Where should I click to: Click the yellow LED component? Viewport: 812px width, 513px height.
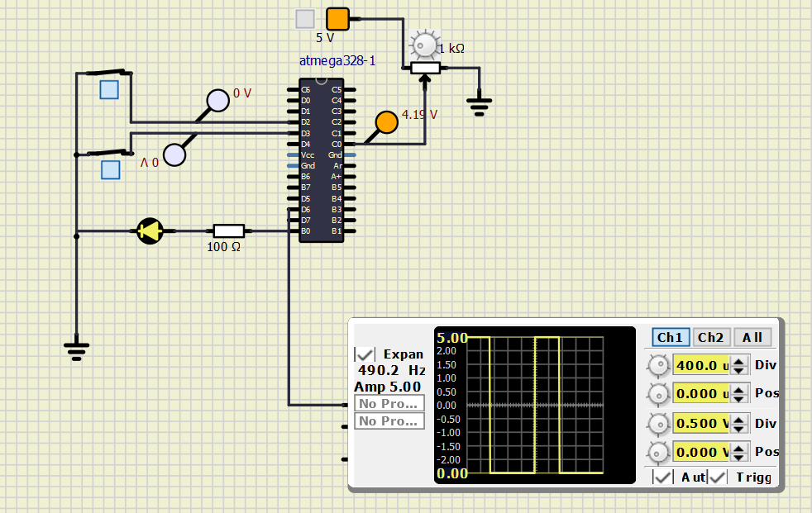click(150, 230)
